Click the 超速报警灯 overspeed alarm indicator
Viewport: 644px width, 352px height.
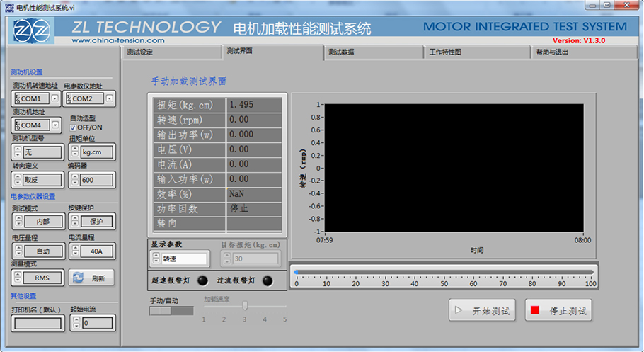[202, 280]
